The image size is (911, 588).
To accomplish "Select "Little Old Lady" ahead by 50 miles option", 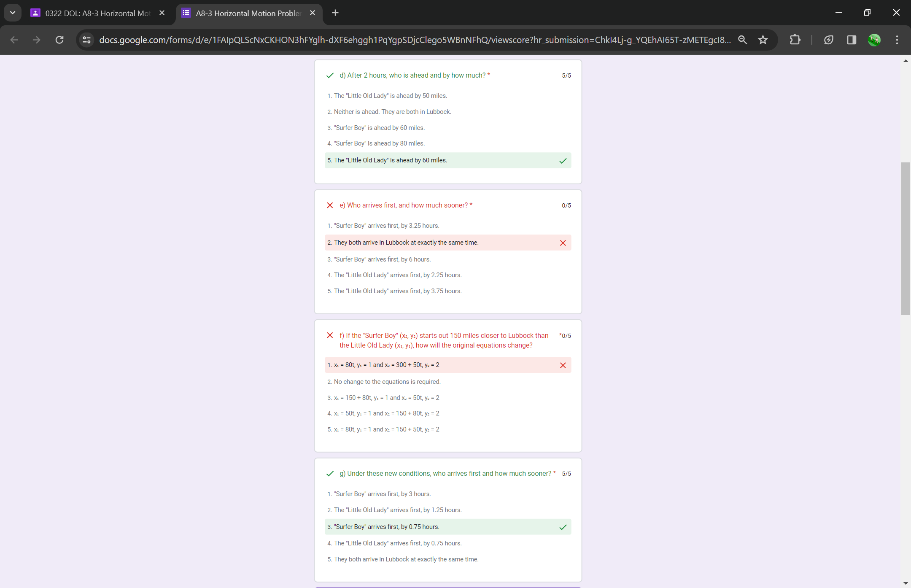I will [390, 96].
